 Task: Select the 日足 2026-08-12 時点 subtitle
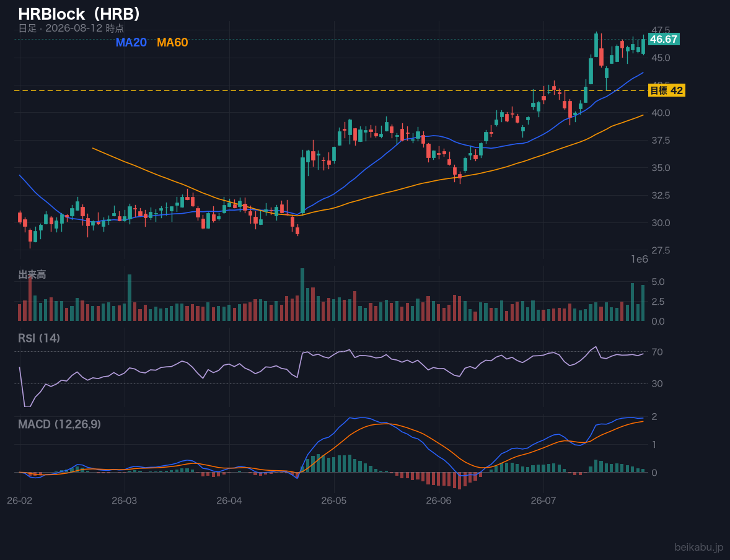coord(71,28)
